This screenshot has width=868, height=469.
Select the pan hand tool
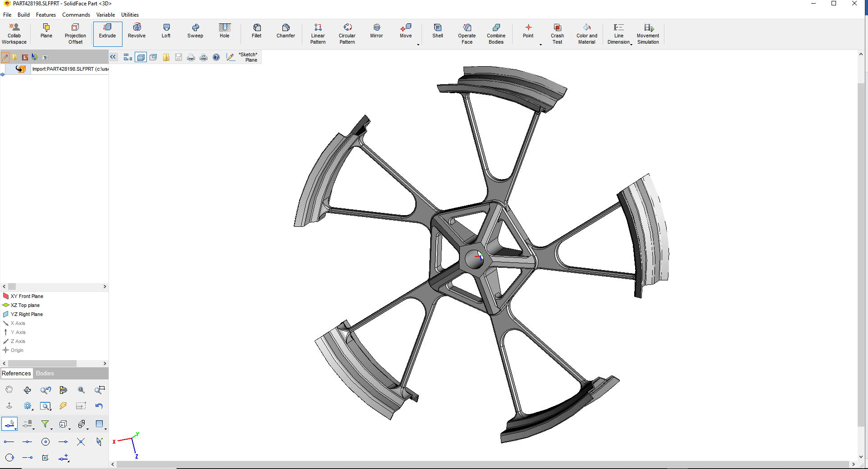(9, 390)
